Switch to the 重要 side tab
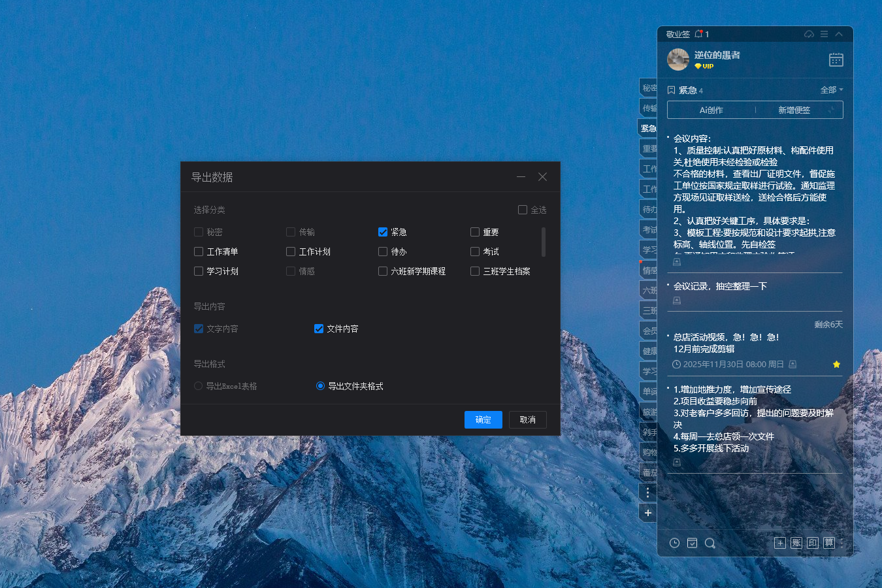 pyautogui.click(x=648, y=149)
